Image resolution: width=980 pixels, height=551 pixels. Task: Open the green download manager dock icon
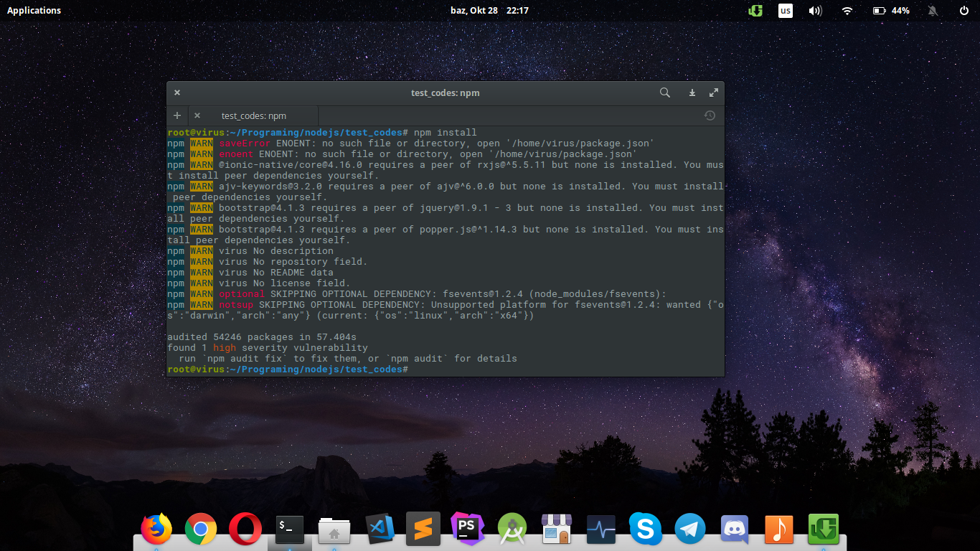[x=824, y=529]
